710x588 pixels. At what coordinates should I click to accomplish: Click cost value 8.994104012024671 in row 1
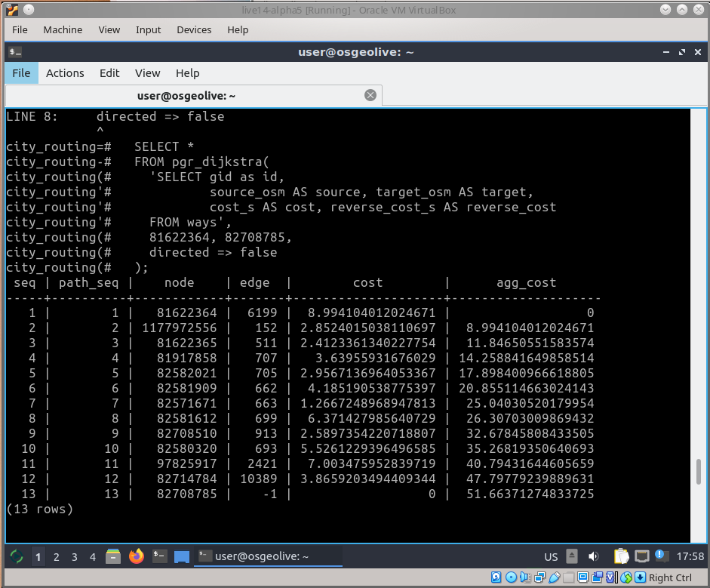coord(372,312)
